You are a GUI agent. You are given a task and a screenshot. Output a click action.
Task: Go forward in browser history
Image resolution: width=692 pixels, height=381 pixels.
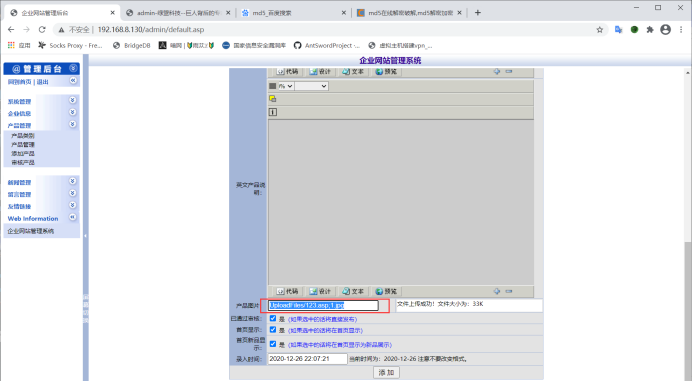coord(26,30)
